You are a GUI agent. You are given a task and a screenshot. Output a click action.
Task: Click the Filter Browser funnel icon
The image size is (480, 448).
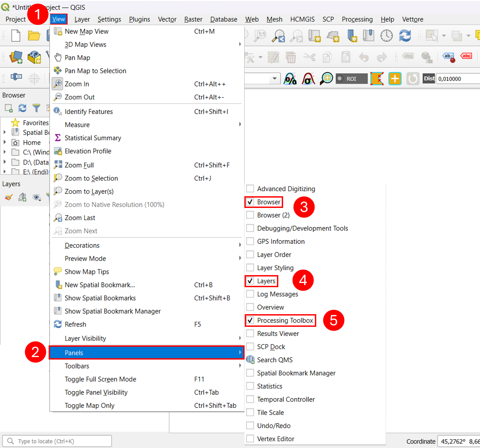[x=36, y=108]
